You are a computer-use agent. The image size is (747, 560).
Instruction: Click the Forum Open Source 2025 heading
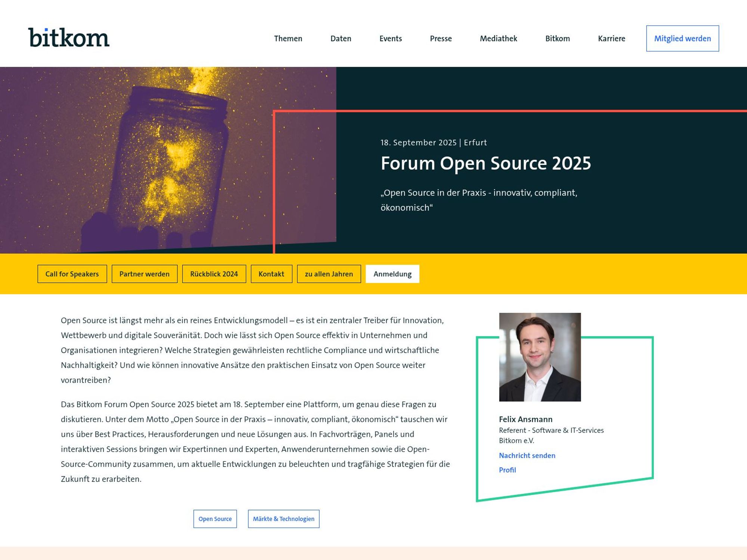coord(486,163)
